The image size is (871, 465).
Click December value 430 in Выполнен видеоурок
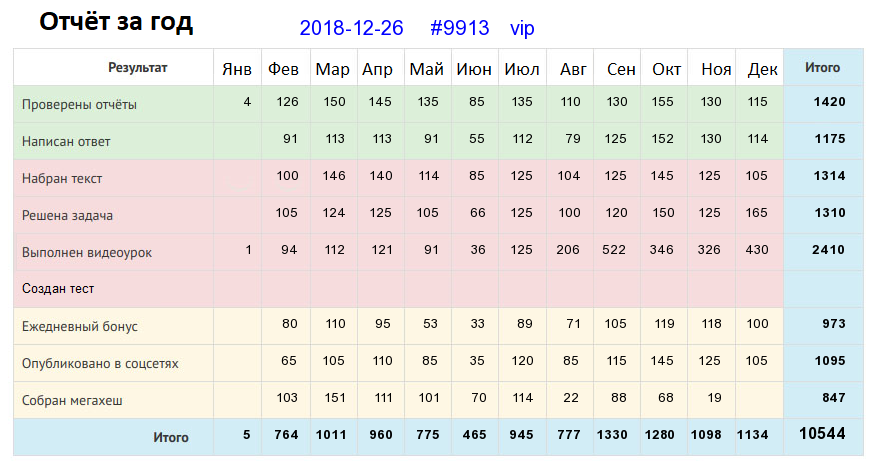coord(757,250)
